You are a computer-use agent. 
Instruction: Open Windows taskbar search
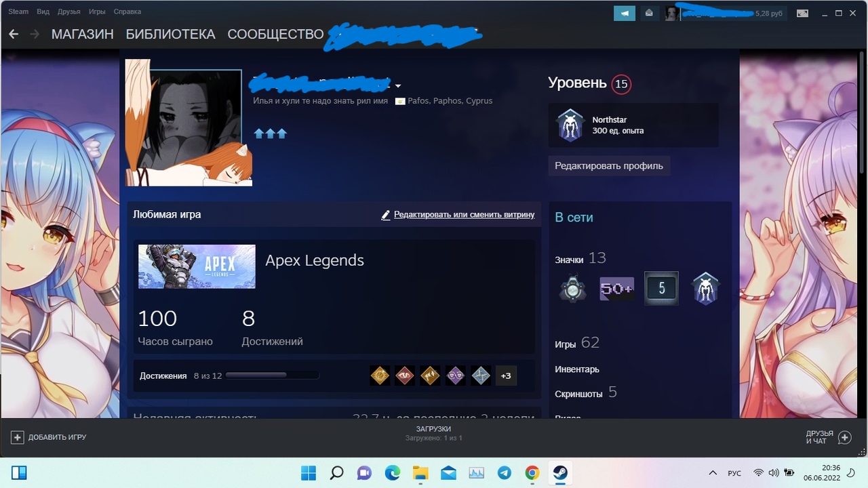click(x=337, y=472)
